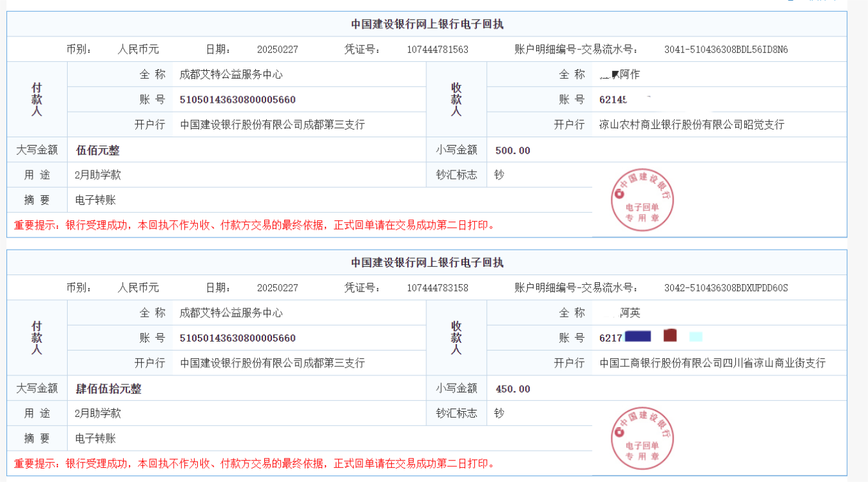
Task: Click payer bank 成都第三支行 in the 450.00 receipt
Action: (273, 363)
